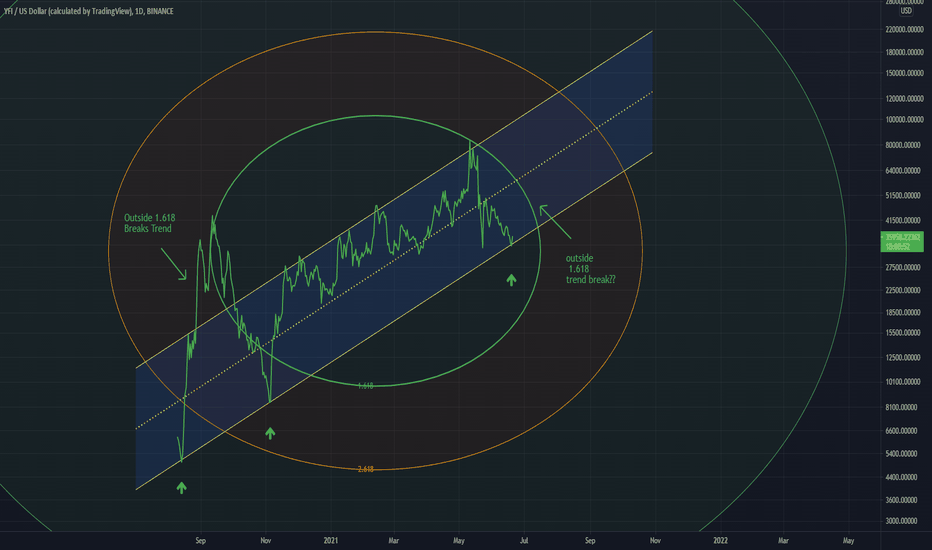Screen dimensions: 932x550
Task: Select the 'Outside 1.618 Breaks Trend' annotation
Action: pos(149,223)
